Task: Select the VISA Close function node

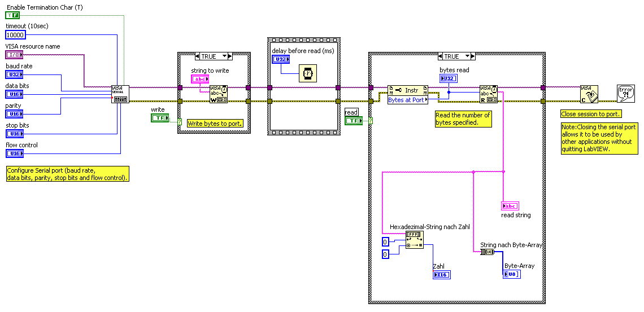Action: (x=589, y=94)
